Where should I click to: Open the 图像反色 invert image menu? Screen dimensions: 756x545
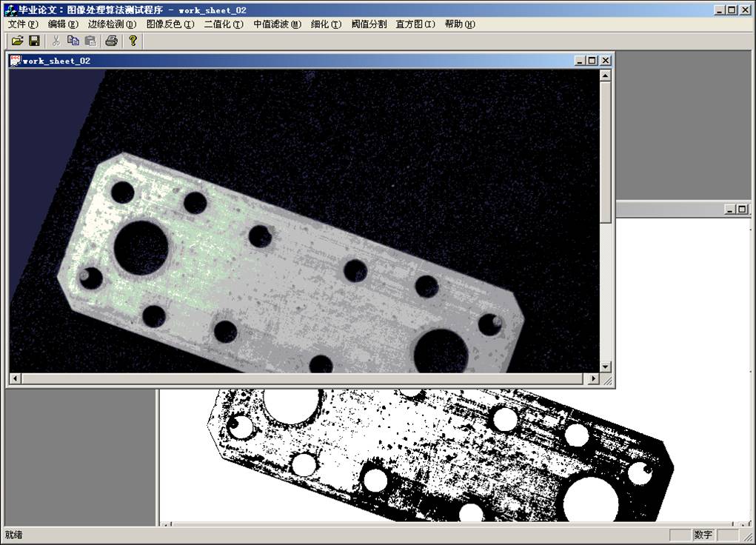[170, 24]
